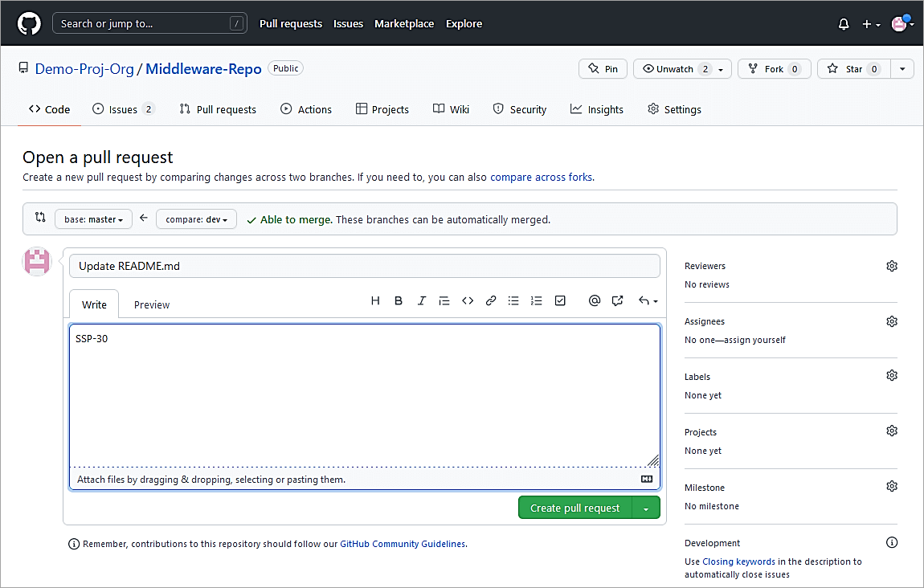This screenshot has width=924, height=588.
Task: Expand the compare: dev branch dropdown
Action: (196, 219)
